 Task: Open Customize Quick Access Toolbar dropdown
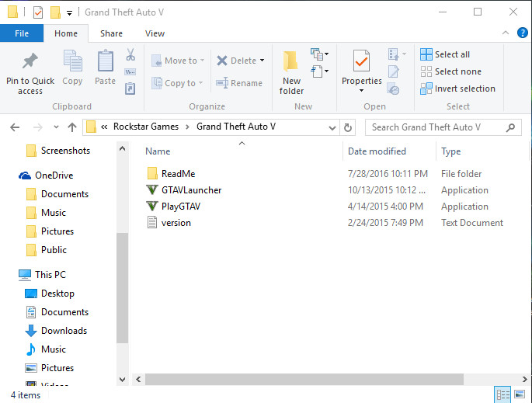69,13
